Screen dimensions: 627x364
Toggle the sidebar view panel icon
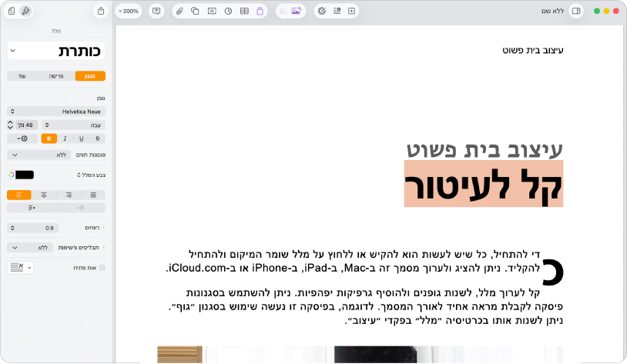point(576,12)
